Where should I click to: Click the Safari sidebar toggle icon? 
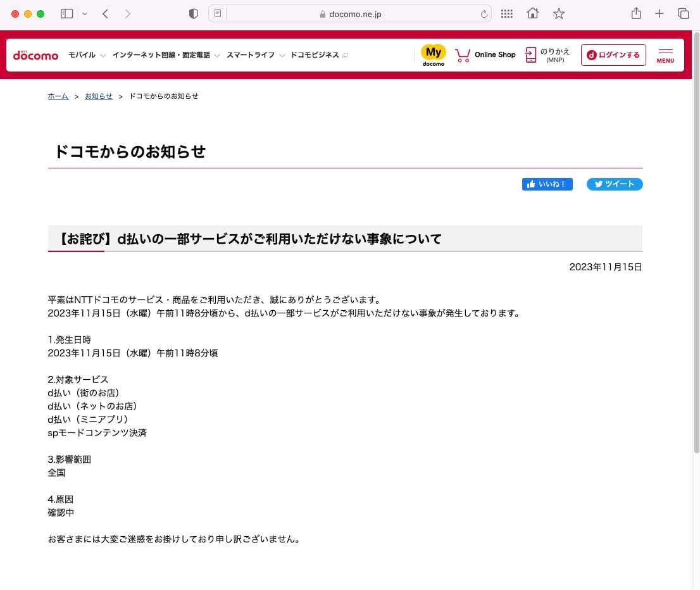pos(66,14)
